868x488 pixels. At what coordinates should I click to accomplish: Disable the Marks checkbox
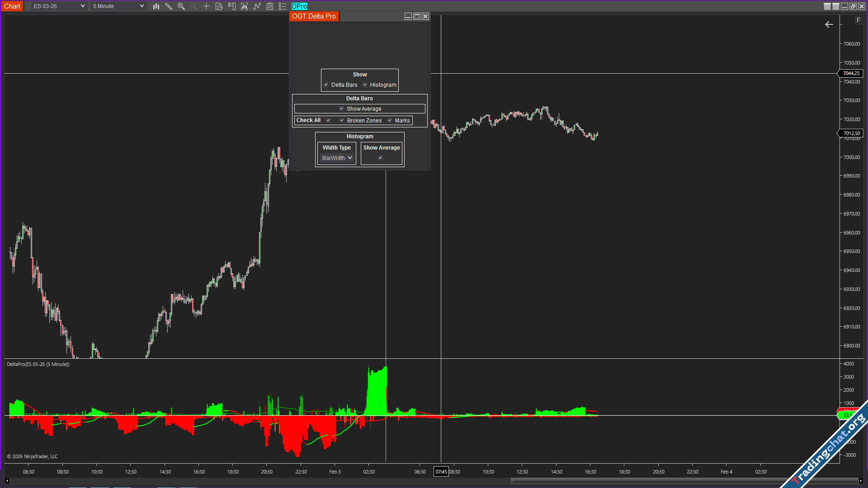(390, 121)
